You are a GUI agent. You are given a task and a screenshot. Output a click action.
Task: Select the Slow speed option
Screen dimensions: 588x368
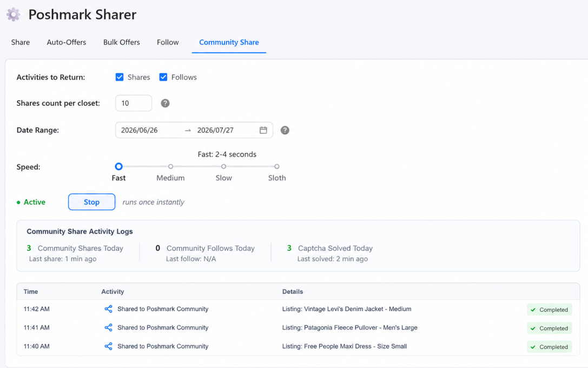(x=223, y=166)
